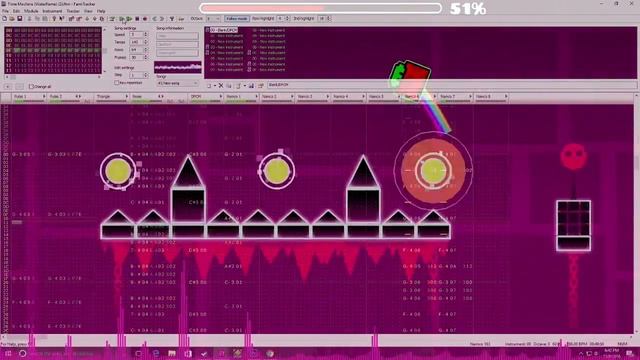Cut selection using the toolbar scissors icon
The width and height of the screenshot is (640, 360).
29,19
